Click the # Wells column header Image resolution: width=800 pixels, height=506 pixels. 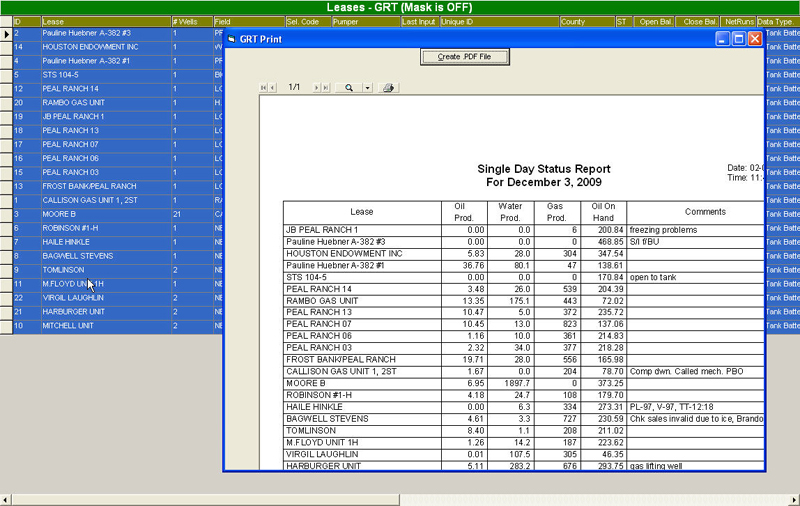coord(192,21)
